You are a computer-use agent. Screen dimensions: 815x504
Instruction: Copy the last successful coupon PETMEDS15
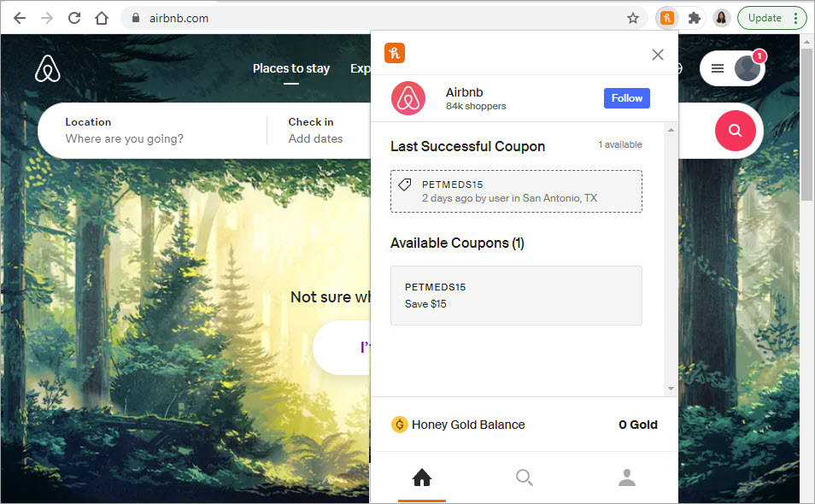pyautogui.click(x=516, y=191)
